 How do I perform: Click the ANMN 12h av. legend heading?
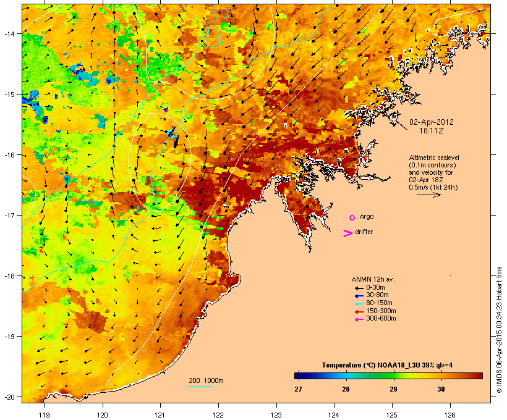(373, 279)
